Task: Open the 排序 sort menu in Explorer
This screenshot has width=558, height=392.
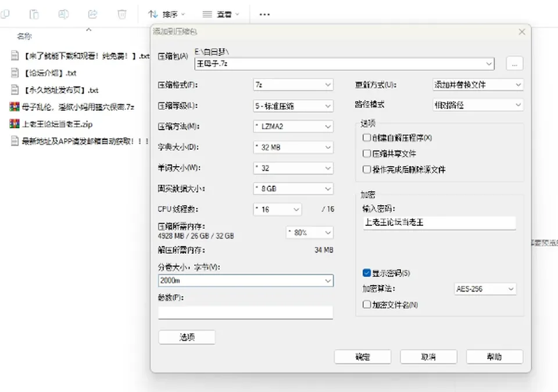Action: click(167, 15)
